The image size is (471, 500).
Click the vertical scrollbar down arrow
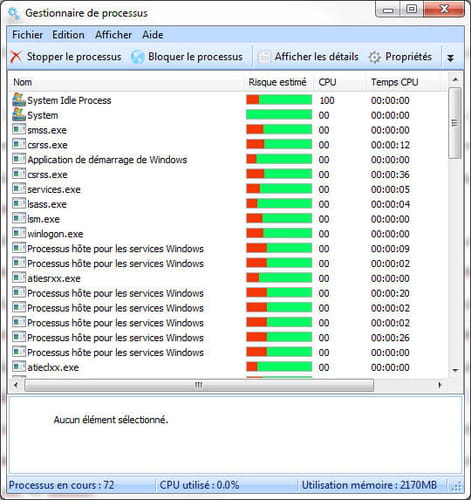tap(455, 370)
